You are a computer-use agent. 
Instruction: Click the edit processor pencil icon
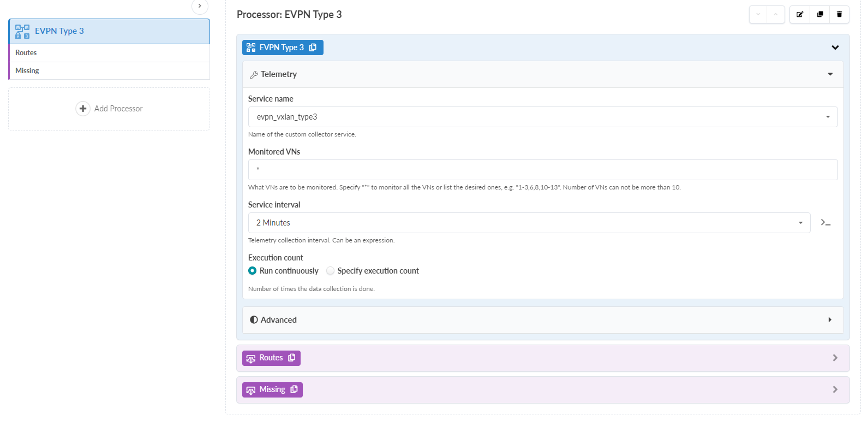pos(800,15)
